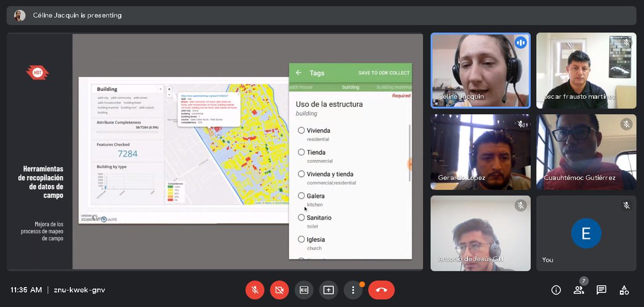Click the Attribute Completeness progress bar

[x=128, y=132]
